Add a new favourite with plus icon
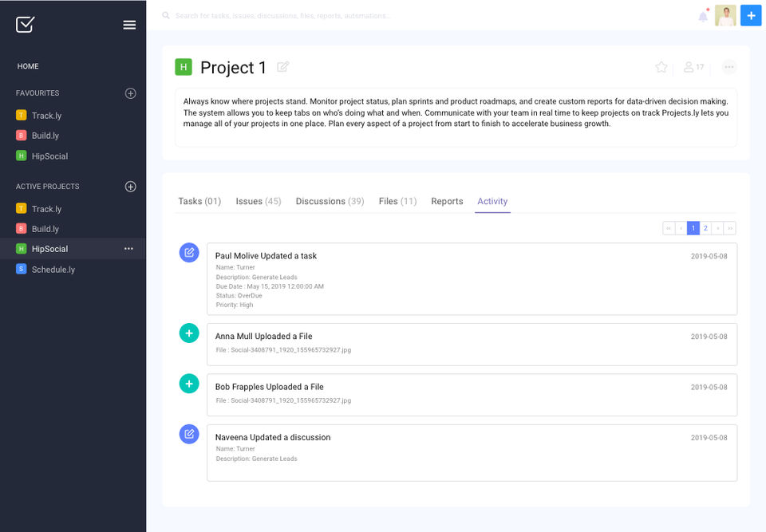766x532 pixels. 131,93
